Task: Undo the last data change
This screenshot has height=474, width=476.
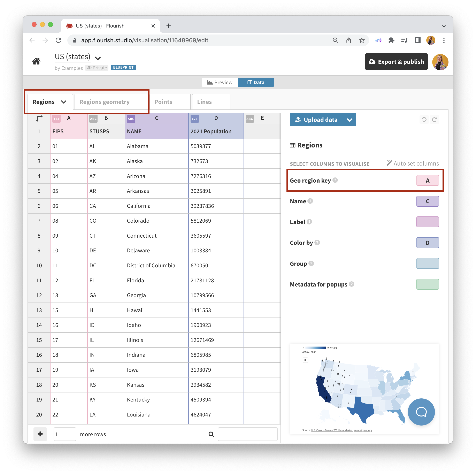Action: pos(424,120)
